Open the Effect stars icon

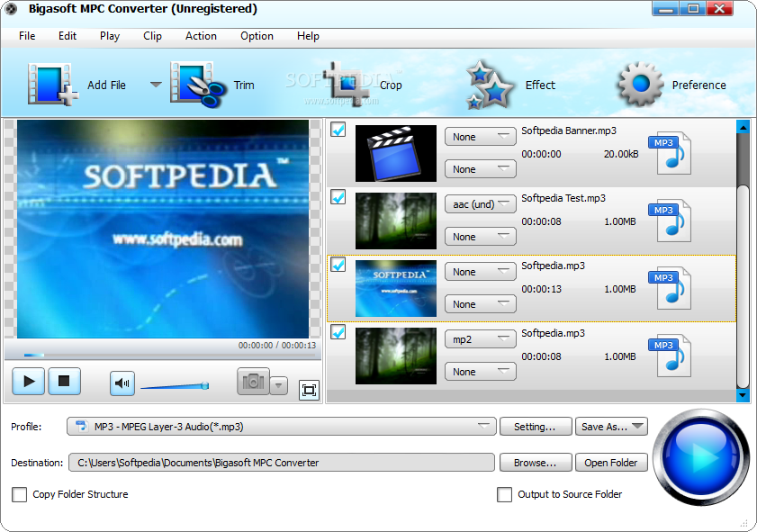point(489,85)
